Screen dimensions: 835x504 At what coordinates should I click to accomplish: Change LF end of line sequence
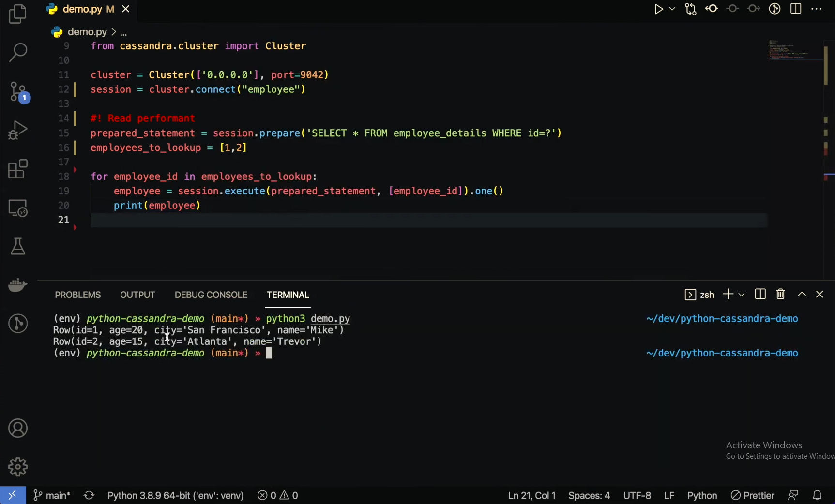(669, 495)
